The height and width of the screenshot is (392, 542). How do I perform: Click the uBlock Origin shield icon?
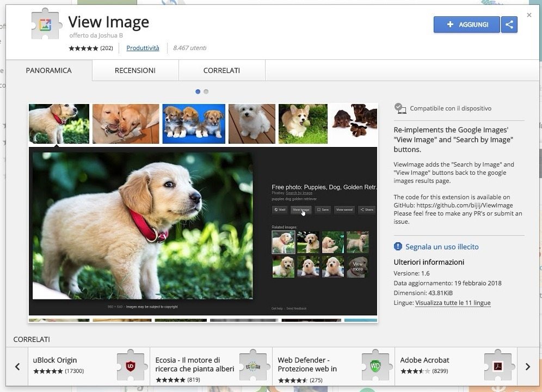[130, 365]
